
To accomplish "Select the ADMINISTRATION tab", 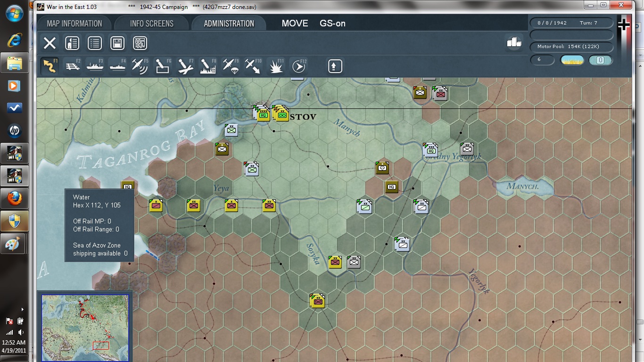I will pos(229,24).
